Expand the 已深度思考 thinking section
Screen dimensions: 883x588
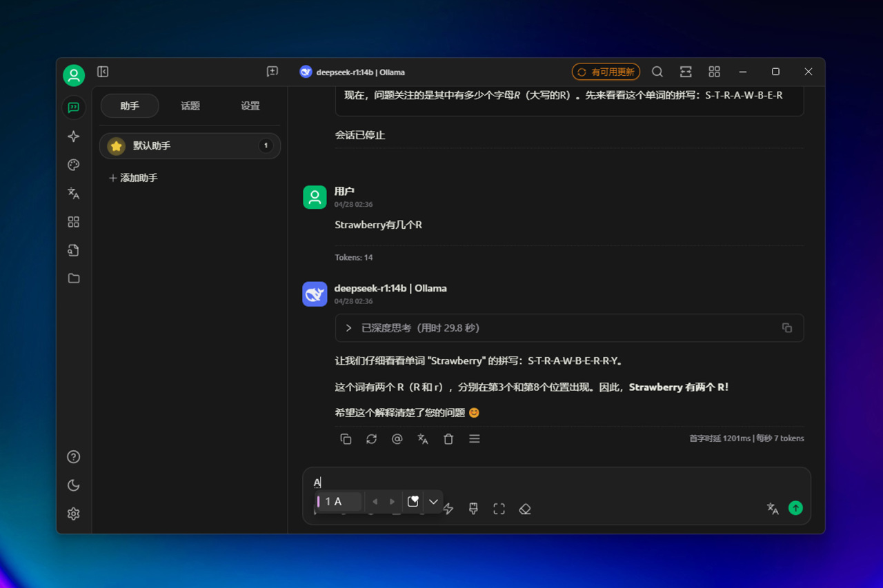[569, 328]
